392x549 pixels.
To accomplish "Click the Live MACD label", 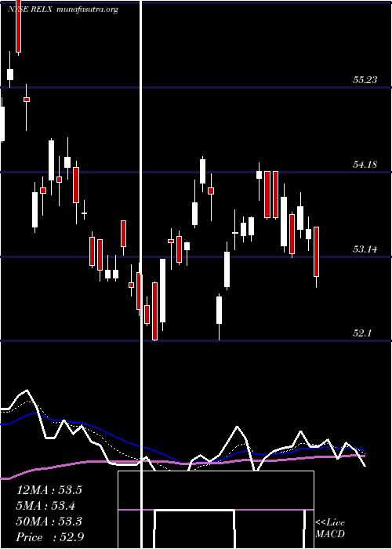I will point(330,529).
